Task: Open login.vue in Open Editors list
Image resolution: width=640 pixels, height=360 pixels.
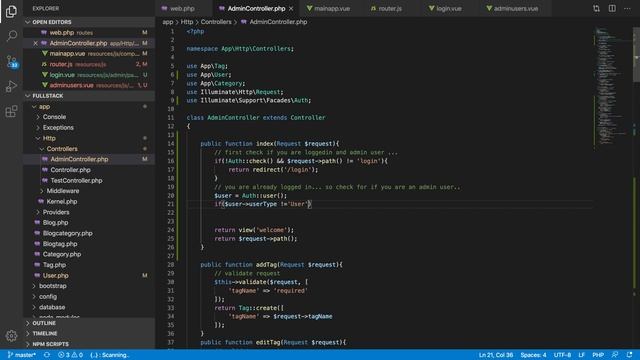Action: (x=89, y=75)
